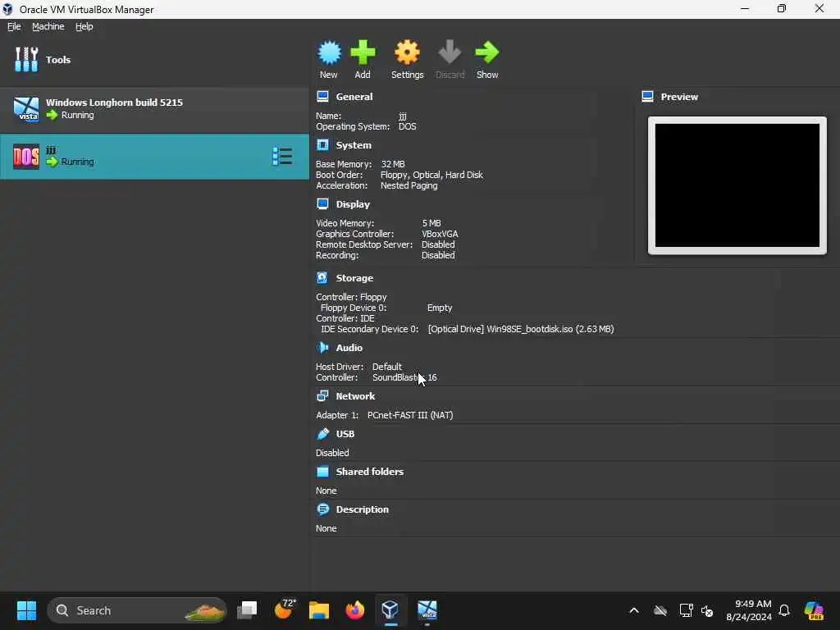Click the Discard toolbar icon
The image size is (840, 630).
(450, 59)
